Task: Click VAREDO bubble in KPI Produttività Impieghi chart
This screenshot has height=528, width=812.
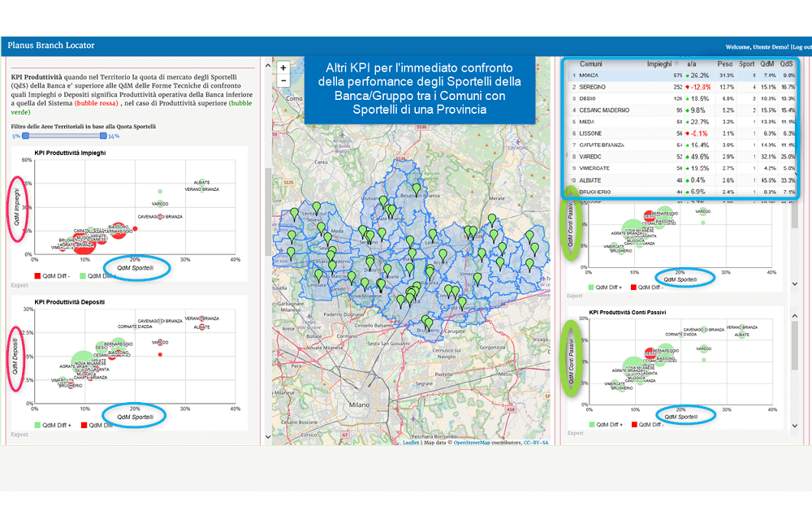Action: pyautogui.click(x=160, y=204)
